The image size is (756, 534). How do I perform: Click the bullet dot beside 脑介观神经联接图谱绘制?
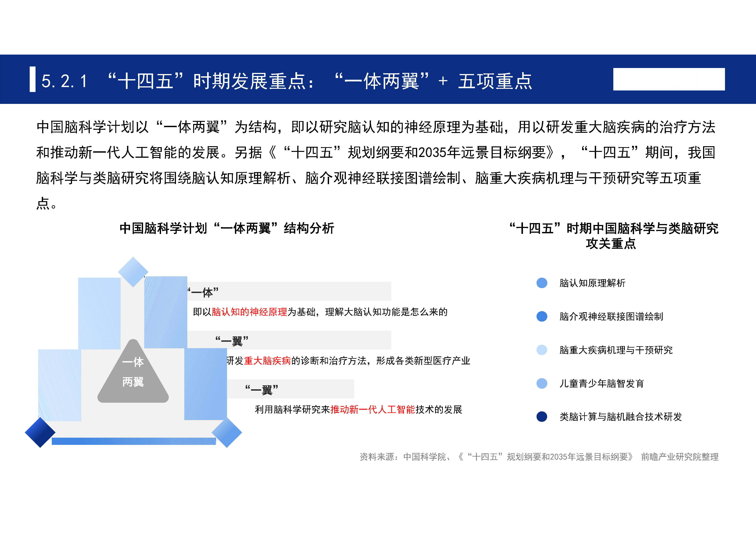[x=542, y=316]
